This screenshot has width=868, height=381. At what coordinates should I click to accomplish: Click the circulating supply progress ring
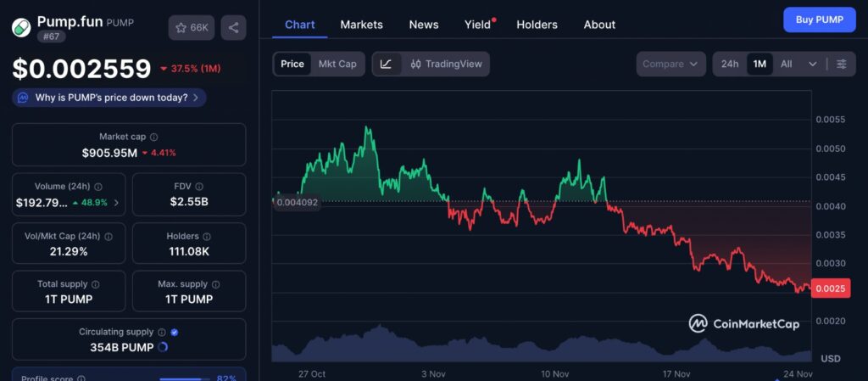(163, 347)
